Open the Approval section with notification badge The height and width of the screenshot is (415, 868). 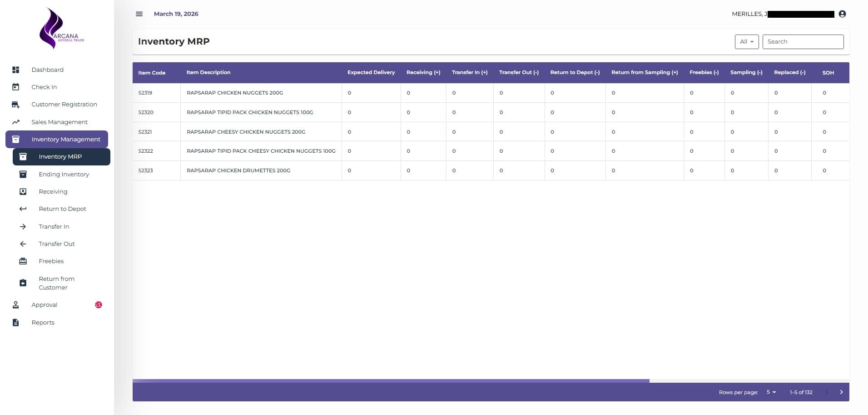tap(44, 305)
